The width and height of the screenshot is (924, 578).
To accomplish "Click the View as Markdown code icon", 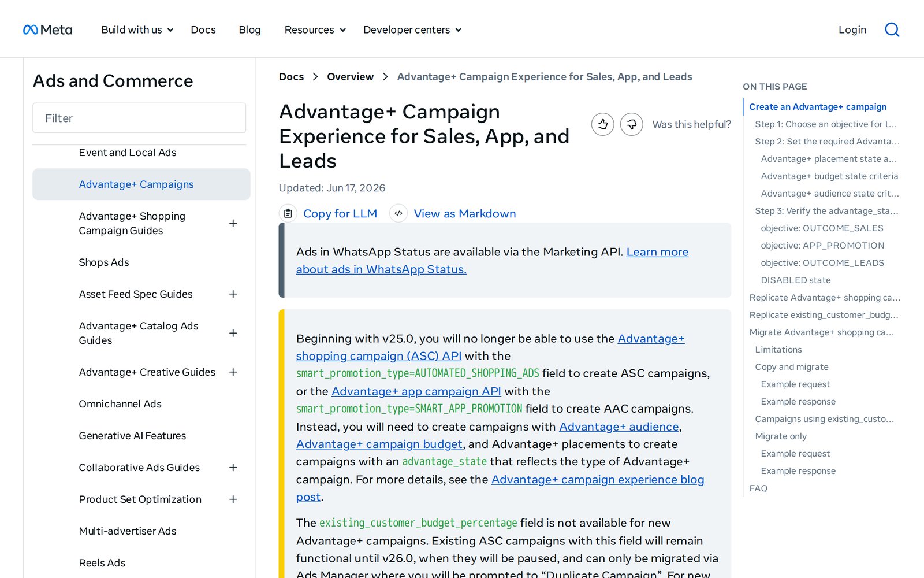I will coord(398,213).
